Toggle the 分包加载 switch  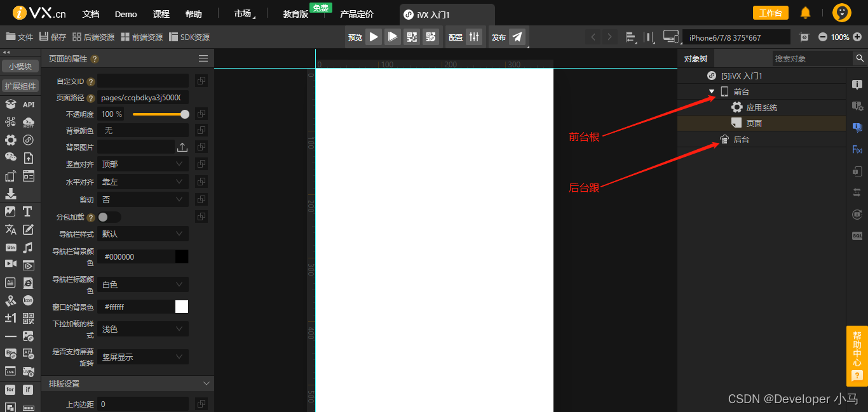click(109, 217)
